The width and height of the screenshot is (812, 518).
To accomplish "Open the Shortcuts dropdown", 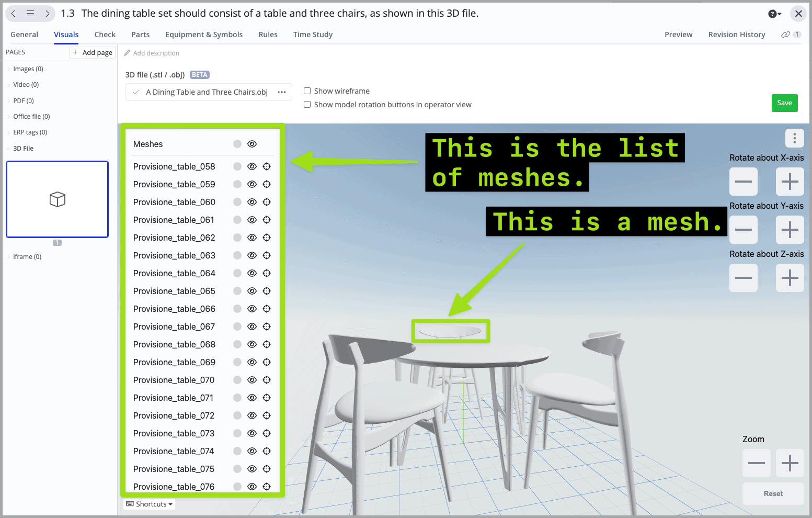I will click(x=149, y=504).
